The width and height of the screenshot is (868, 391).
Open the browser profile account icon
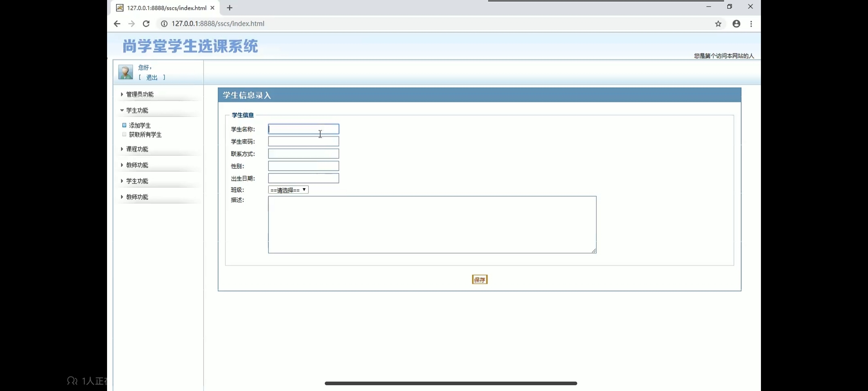(736, 24)
